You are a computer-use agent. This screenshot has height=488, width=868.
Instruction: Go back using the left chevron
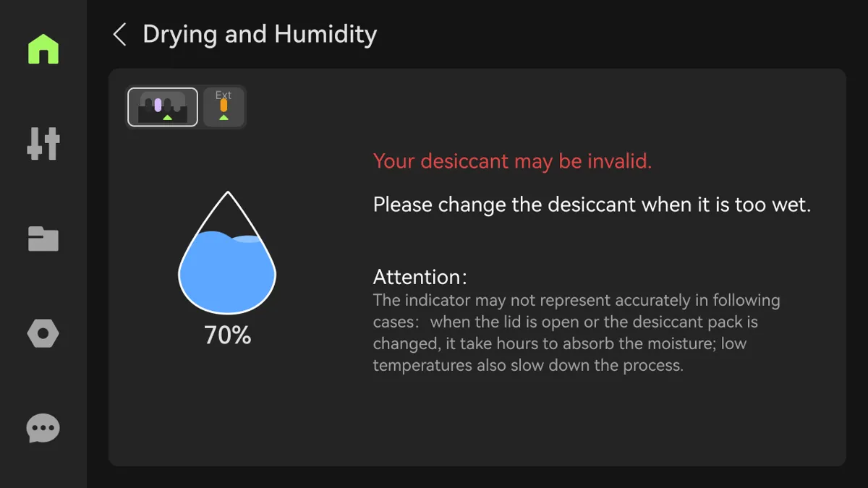120,34
